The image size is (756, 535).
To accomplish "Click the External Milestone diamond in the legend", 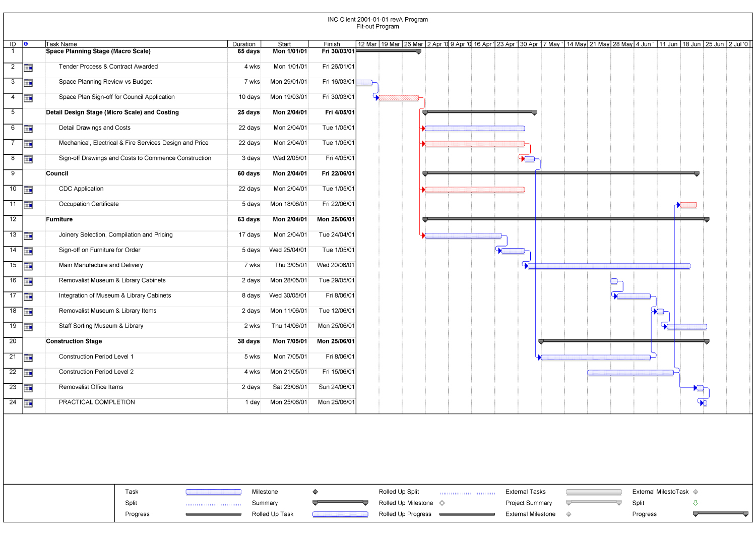I will click(569, 514).
